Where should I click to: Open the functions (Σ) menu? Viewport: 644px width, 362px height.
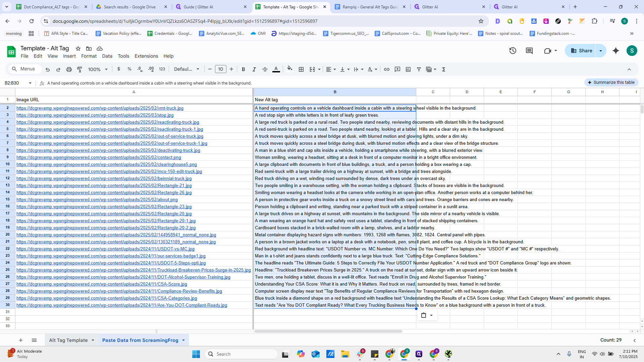443,69
